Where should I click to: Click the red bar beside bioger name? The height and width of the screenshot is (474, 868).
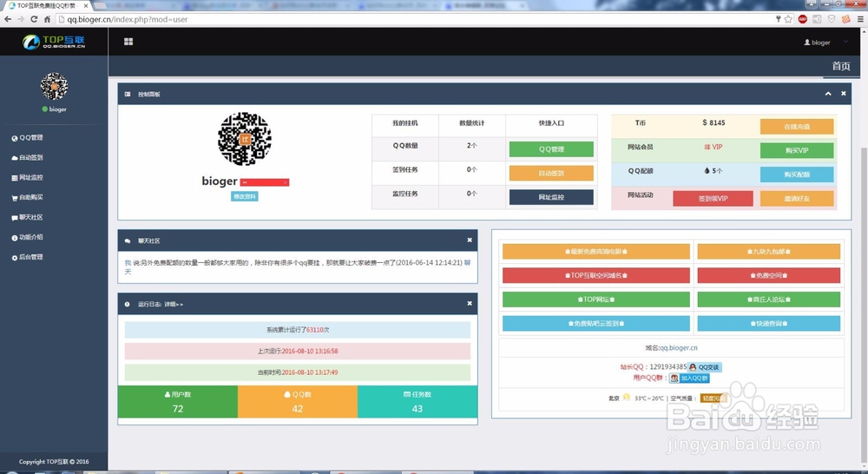click(265, 182)
